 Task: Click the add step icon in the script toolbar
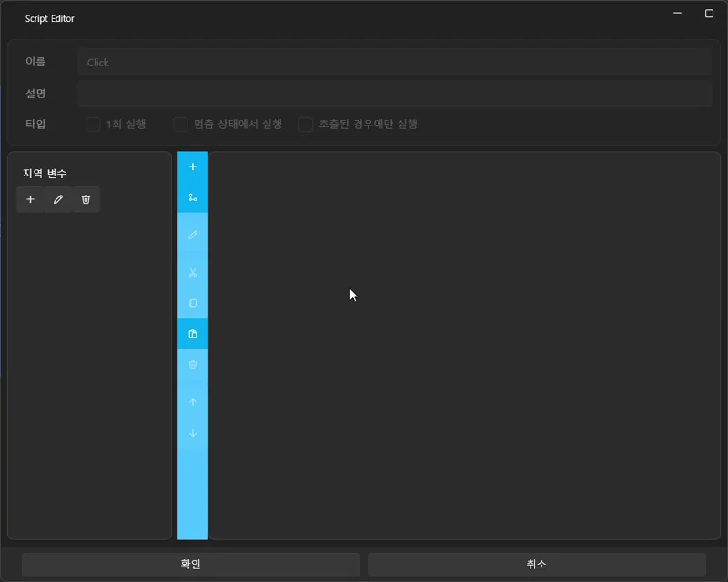[193, 166]
